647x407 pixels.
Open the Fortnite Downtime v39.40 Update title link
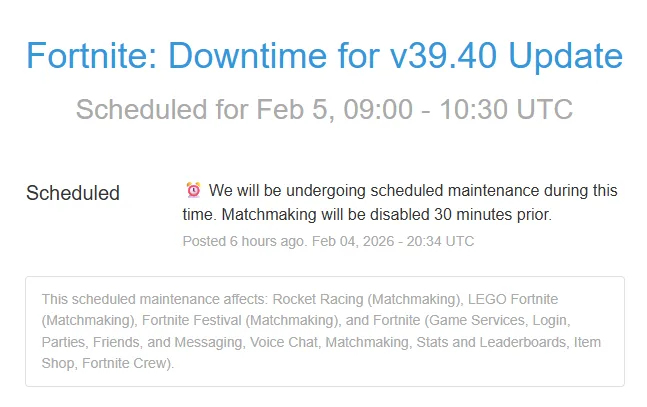324,55
